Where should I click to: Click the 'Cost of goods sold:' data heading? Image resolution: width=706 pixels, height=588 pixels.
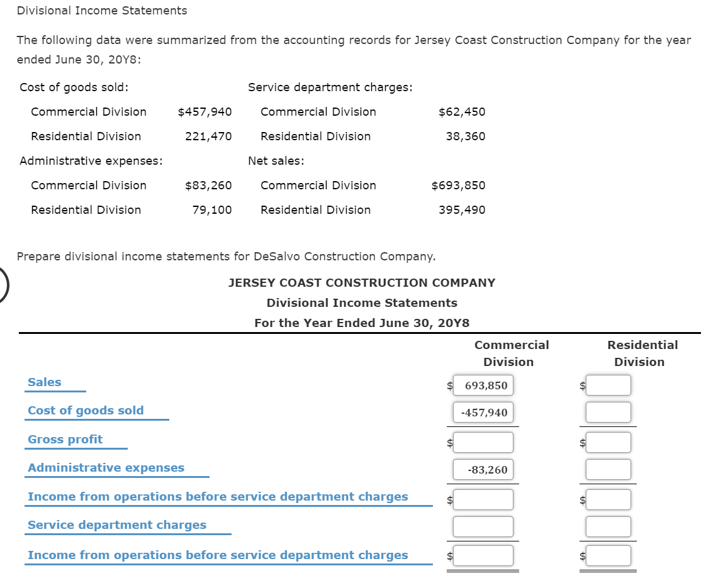[74, 87]
